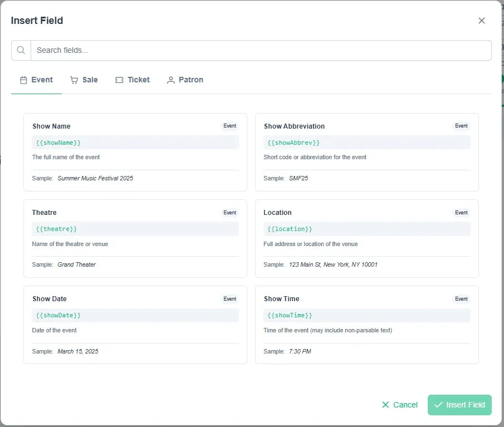Select the Show Abbreviation field card
The image size is (504, 427).
tap(367, 153)
